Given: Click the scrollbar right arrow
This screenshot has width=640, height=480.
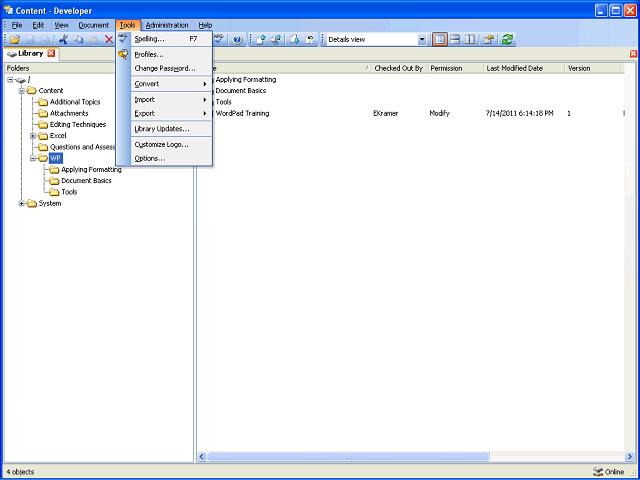Looking at the screenshot, I should point(629,456).
